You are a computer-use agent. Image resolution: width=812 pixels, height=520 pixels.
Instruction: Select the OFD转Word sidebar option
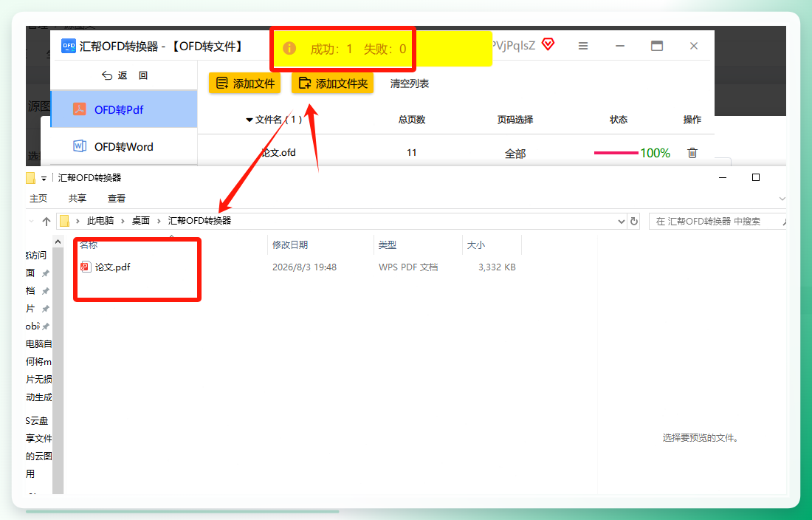pyautogui.click(x=124, y=146)
